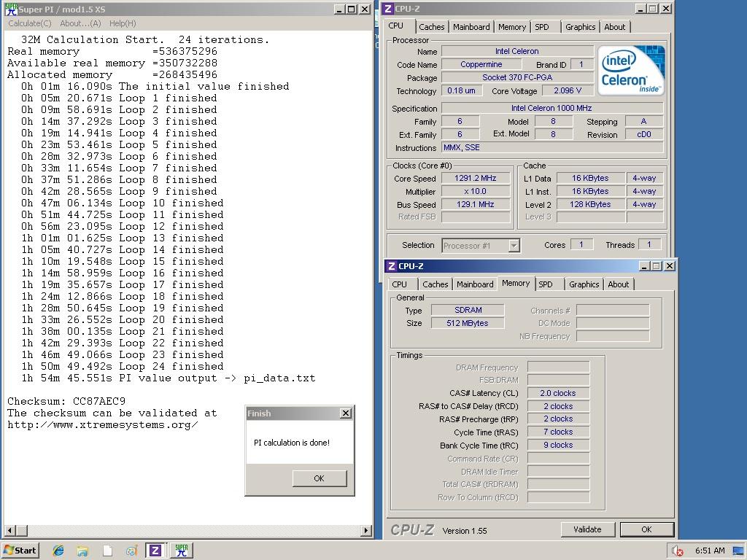The width and height of the screenshot is (747, 560).
Task: Expand the Processor #1 selection dropdown
Action: click(514, 246)
